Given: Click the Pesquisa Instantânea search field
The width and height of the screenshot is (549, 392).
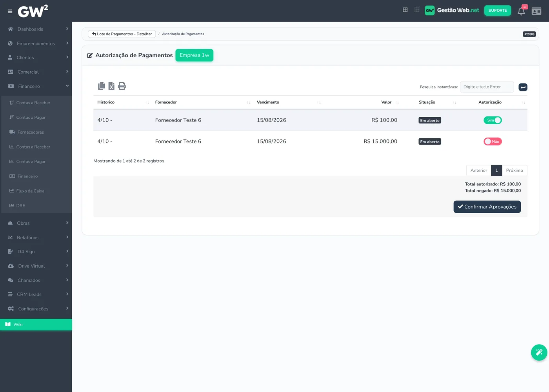Looking at the screenshot, I should click(x=487, y=87).
